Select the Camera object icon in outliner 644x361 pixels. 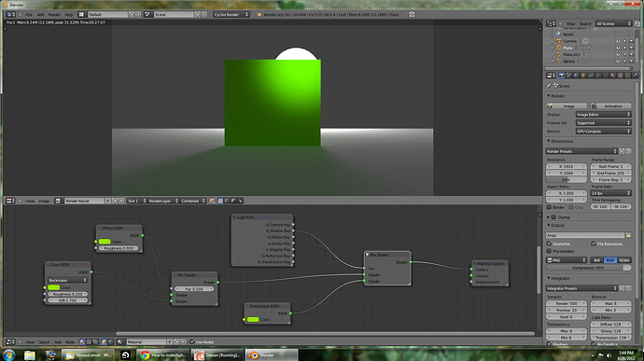559,41
